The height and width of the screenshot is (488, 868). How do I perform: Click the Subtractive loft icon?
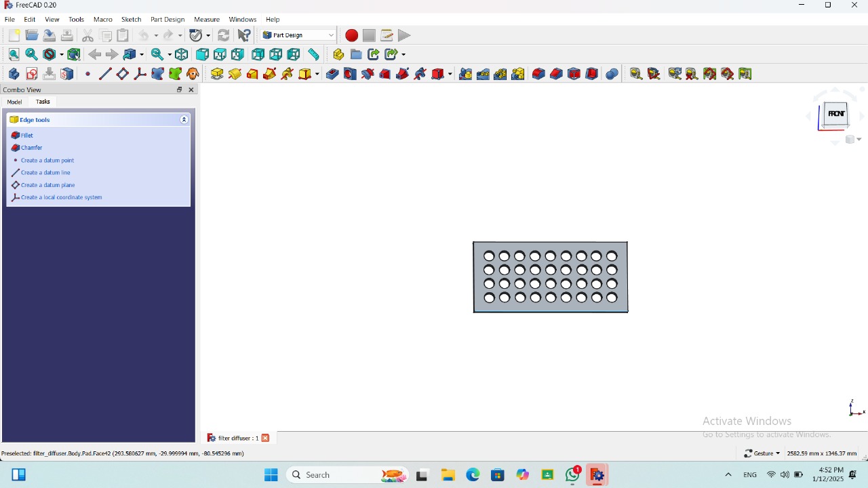[x=385, y=74]
